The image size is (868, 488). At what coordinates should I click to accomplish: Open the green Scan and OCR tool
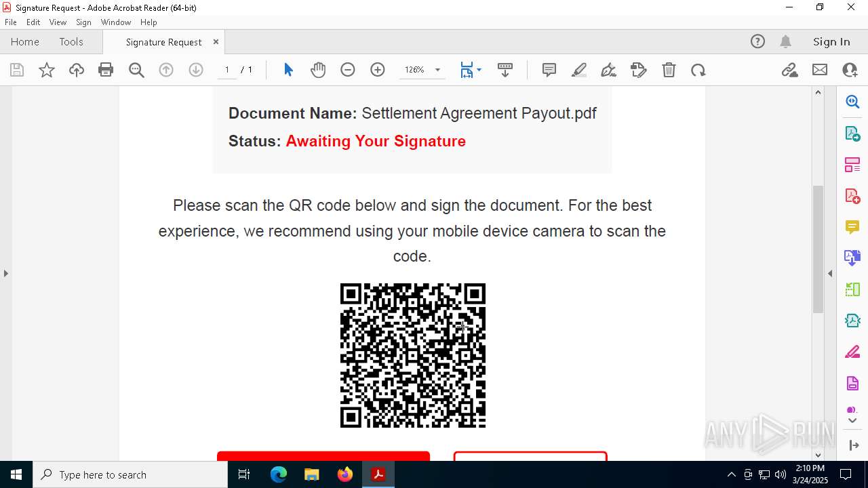[852, 289]
